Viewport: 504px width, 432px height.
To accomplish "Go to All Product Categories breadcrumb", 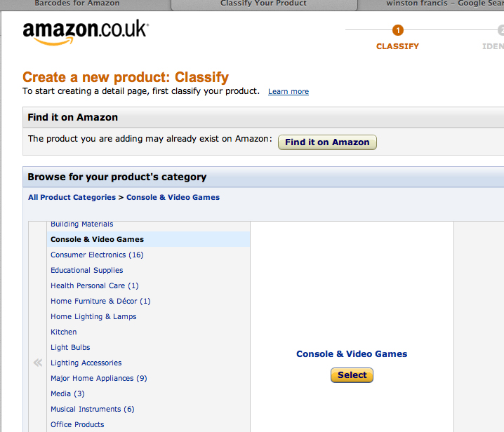I will coord(72,198).
